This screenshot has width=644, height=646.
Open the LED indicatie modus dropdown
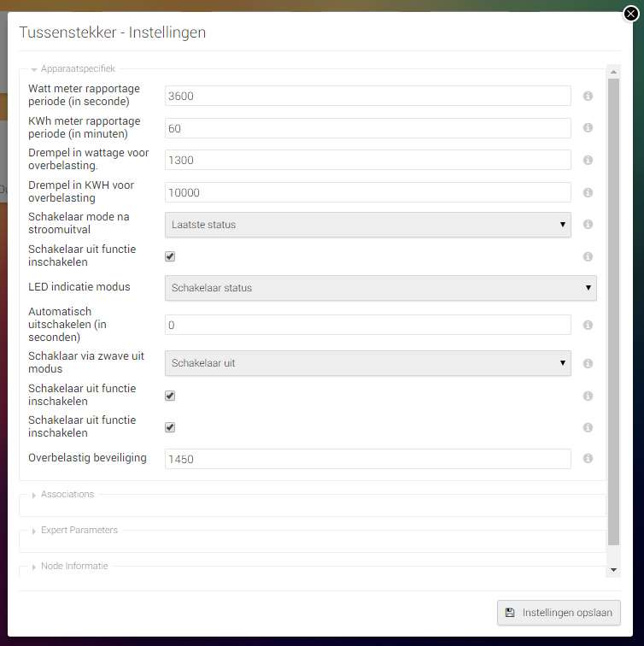click(380, 288)
